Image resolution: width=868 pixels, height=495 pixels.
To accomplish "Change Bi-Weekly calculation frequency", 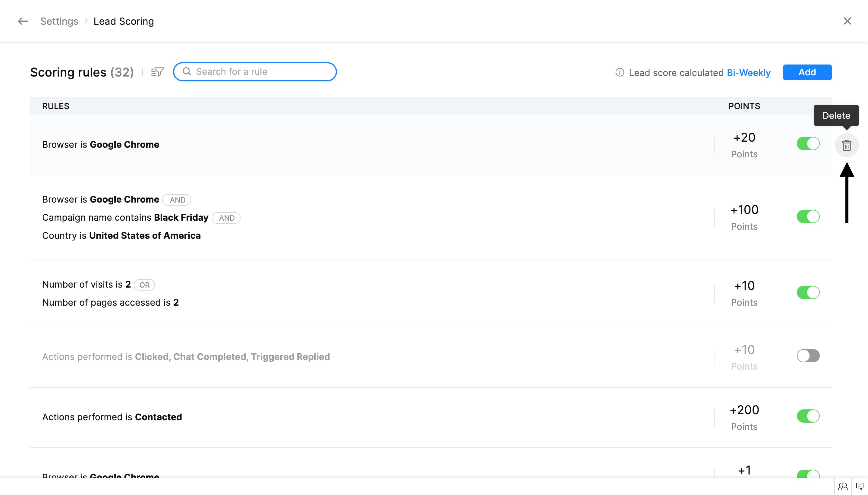I will 748,73.
